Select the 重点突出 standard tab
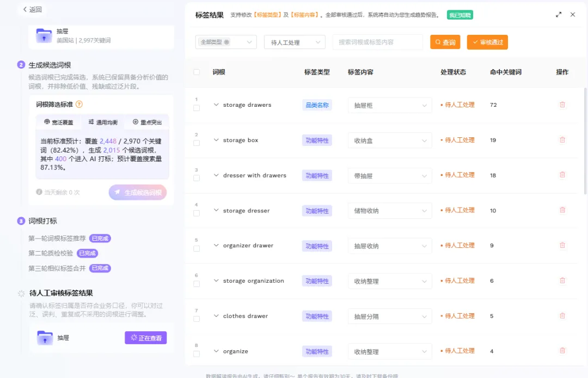This screenshot has width=588, height=378. click(x=147, y=122)
